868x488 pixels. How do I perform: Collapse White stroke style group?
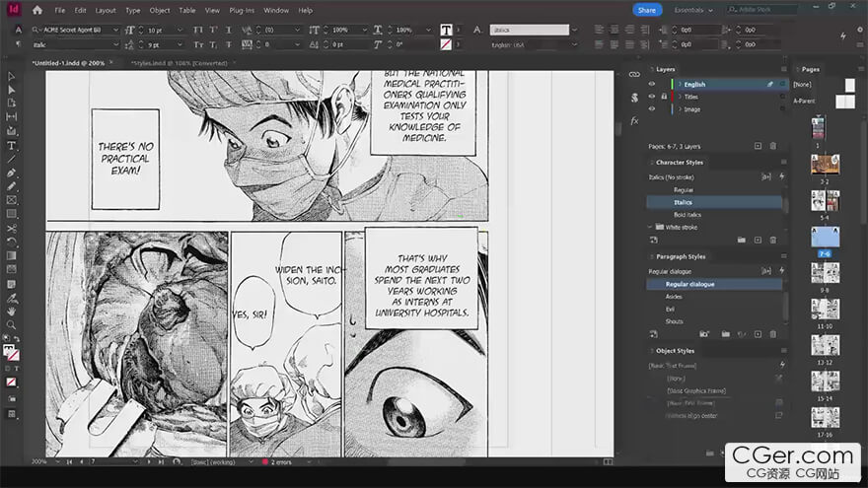[650, 227]
